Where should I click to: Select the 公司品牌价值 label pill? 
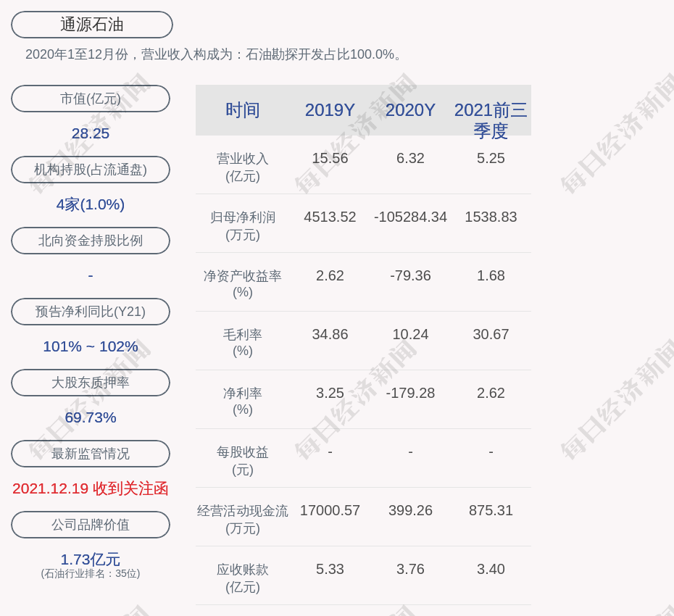point(91,525)
